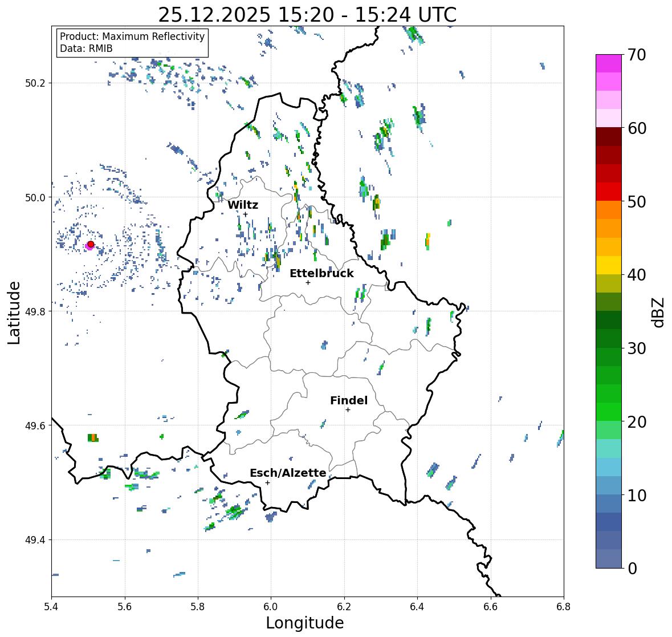Click the date and time UTC title
Image resolution: width=672 pixels, height=637 pixels.
point(307,15)
